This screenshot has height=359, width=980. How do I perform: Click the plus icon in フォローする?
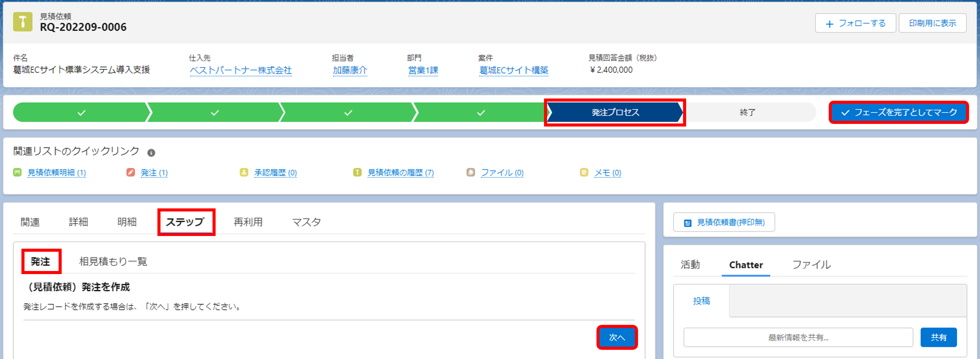[x=830, y=24]
